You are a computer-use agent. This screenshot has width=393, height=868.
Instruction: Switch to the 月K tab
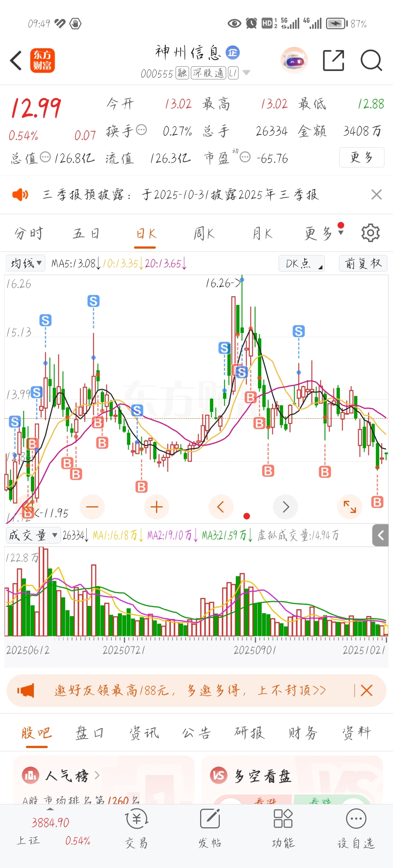click(263, 233)
